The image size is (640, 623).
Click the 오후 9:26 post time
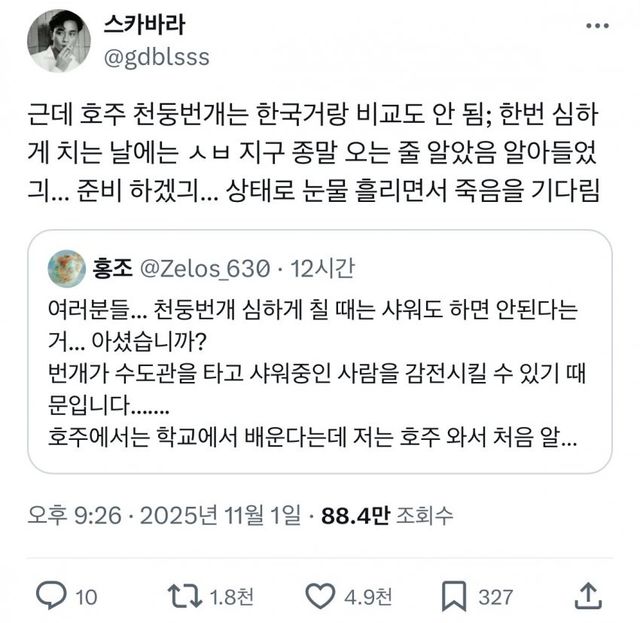[71, 517]
